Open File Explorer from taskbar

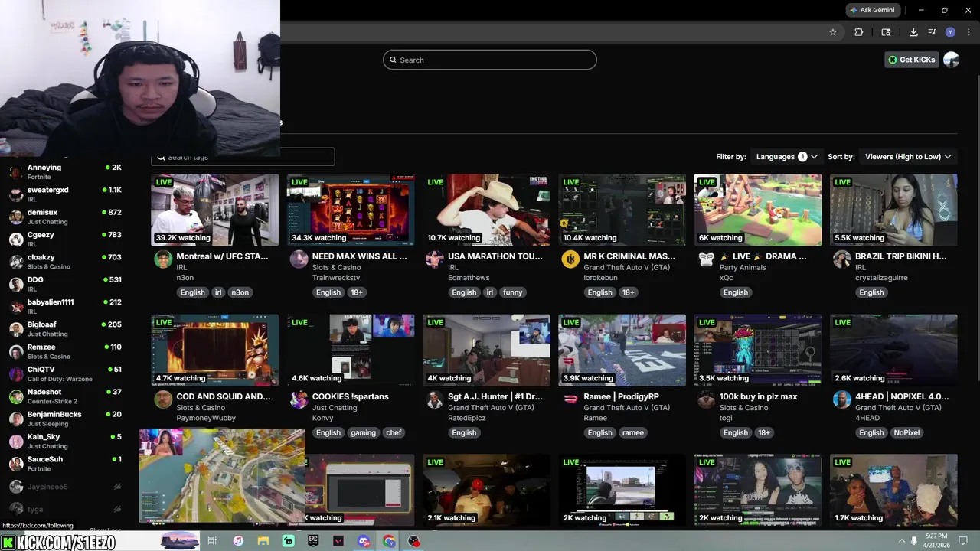click(x=263, y=541)
